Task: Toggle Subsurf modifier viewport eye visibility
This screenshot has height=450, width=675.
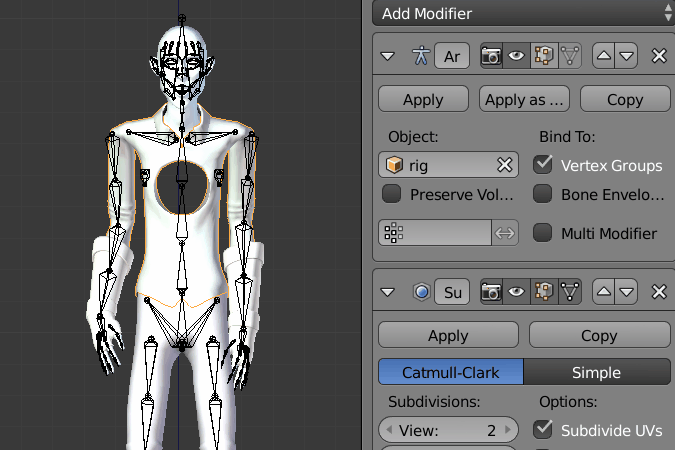Action: point(517,292)
